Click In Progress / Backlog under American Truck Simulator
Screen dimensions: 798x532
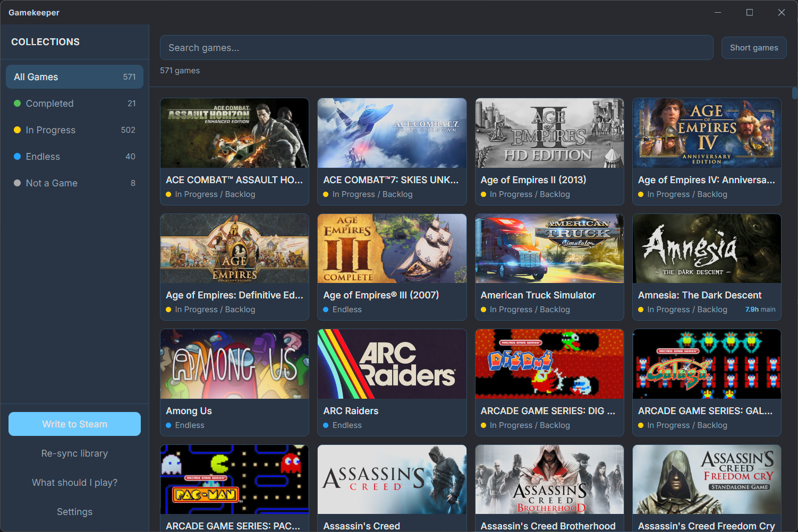530,310
